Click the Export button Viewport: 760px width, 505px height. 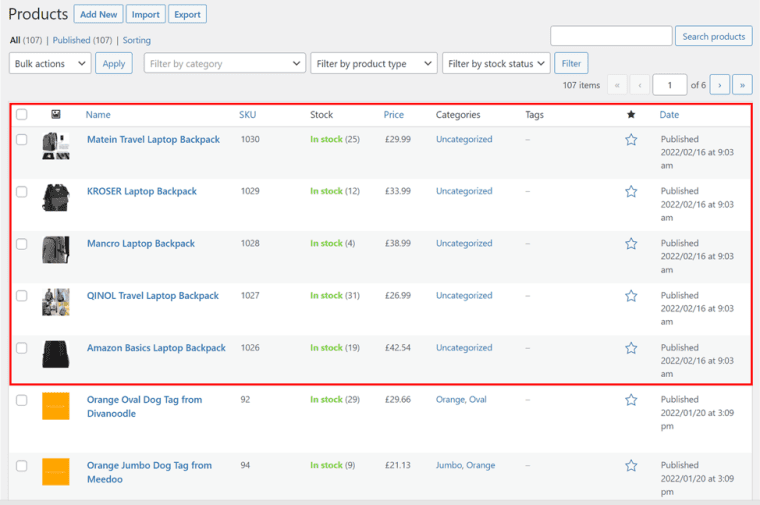pyautogui.click(x=187, y=14)
